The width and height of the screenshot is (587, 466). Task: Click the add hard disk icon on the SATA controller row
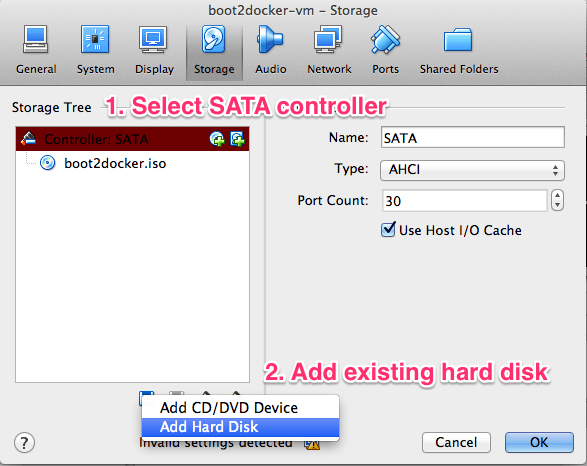237,139
